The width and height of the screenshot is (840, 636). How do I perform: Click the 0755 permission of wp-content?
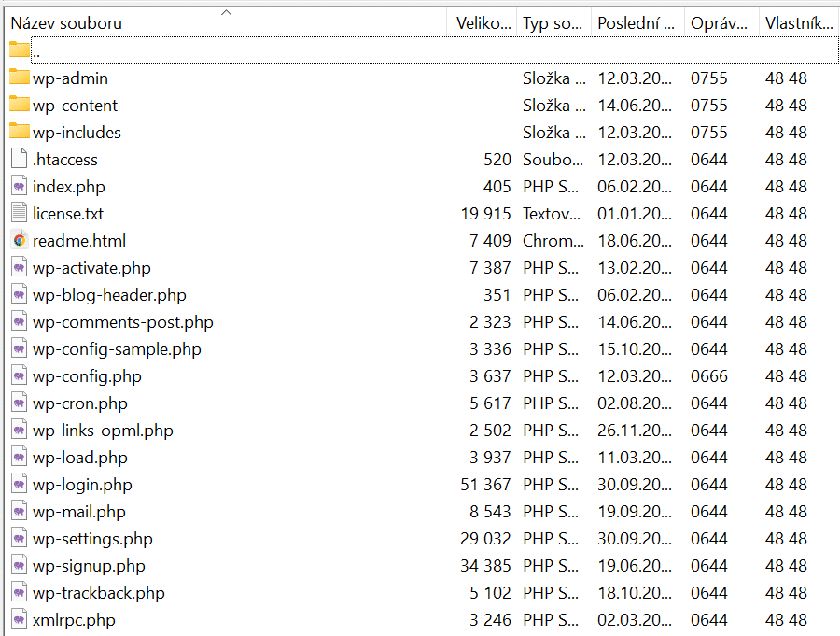coord(708,106)
